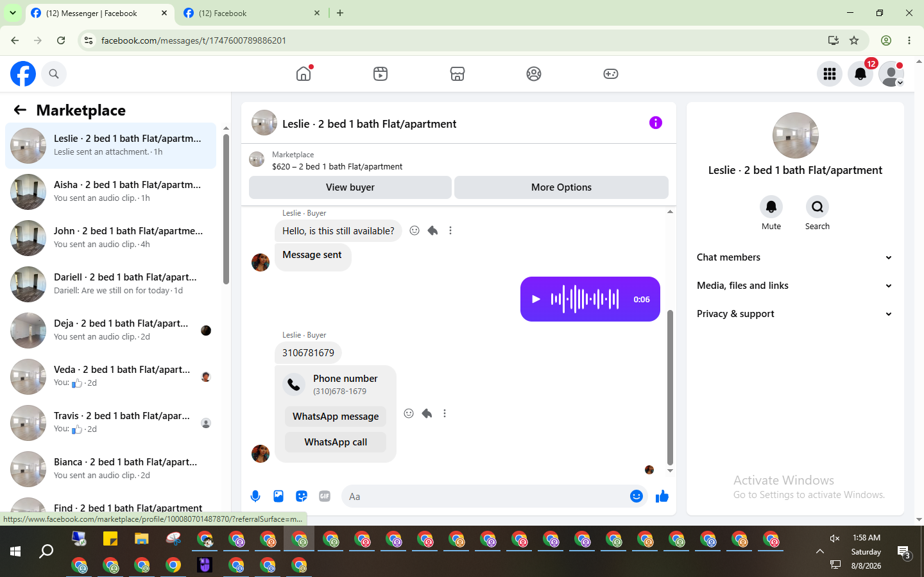Open more options for 'Hello' message
924x577 pixels.
point(450,230)
